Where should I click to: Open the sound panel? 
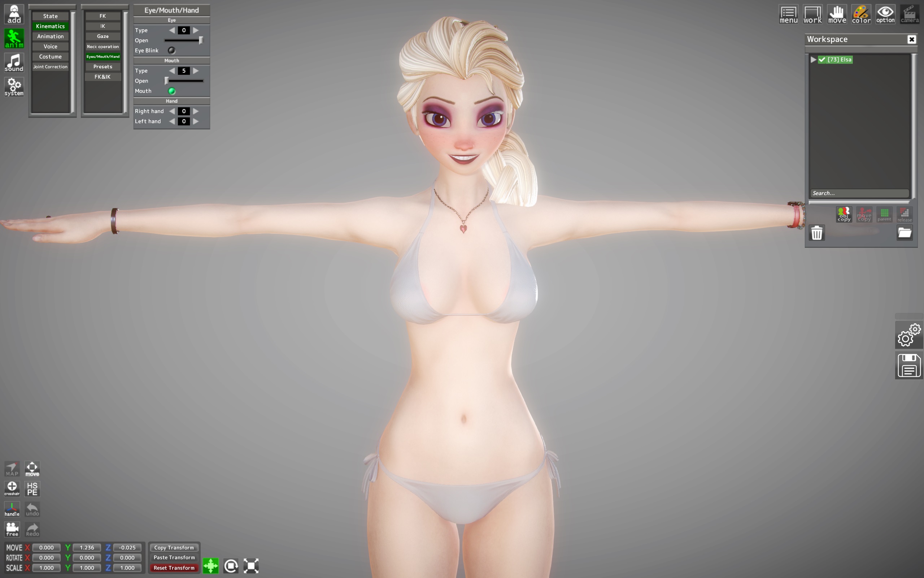[x=14, y=62]
